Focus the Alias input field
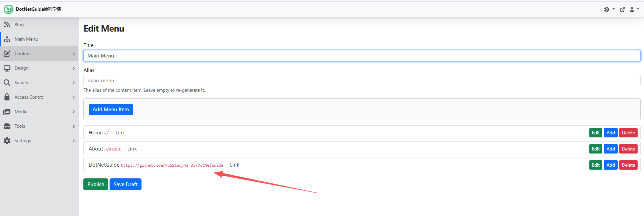The width and height of the screenshot is (644, 216). (x=362, y=81)
